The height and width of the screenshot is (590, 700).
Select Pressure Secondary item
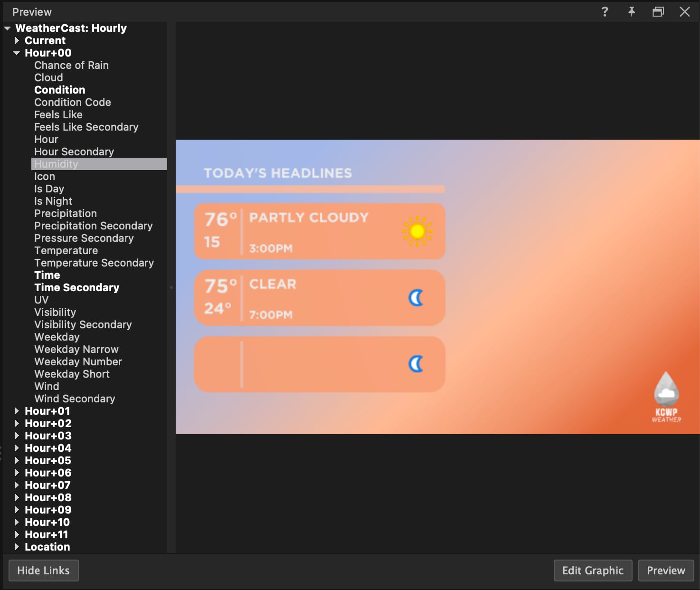click(84, 238)
